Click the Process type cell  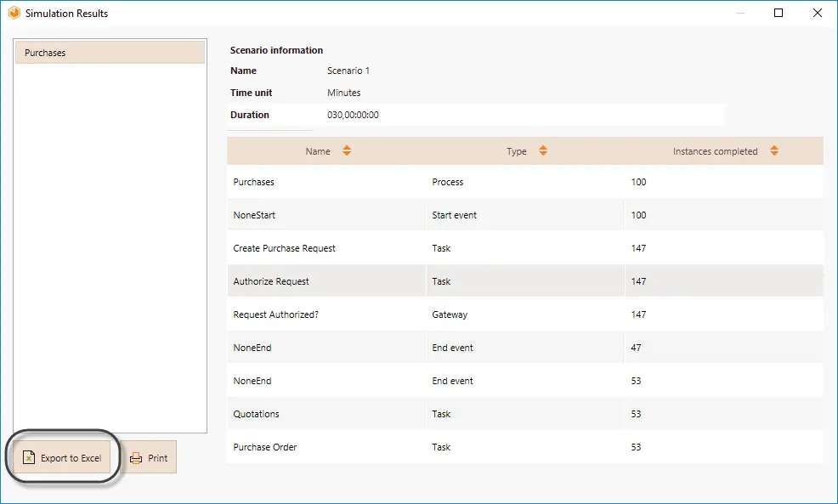tap(525, 182)
